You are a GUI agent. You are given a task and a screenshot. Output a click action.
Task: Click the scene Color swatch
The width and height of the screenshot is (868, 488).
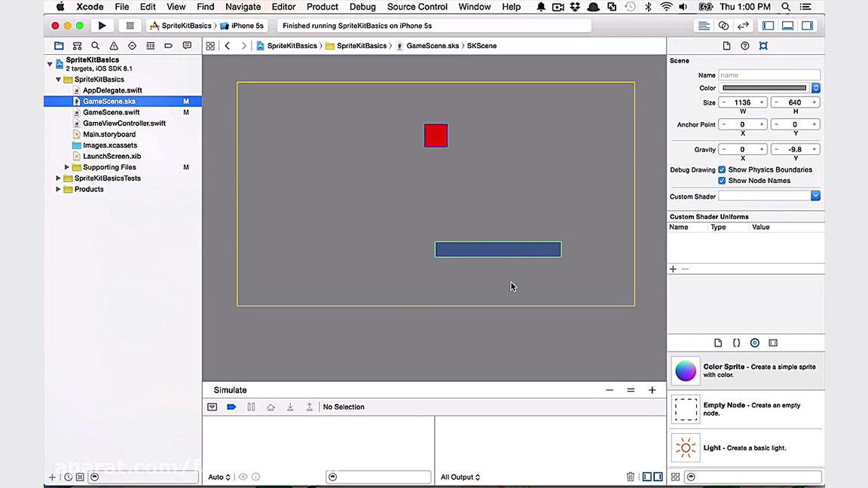764,88
